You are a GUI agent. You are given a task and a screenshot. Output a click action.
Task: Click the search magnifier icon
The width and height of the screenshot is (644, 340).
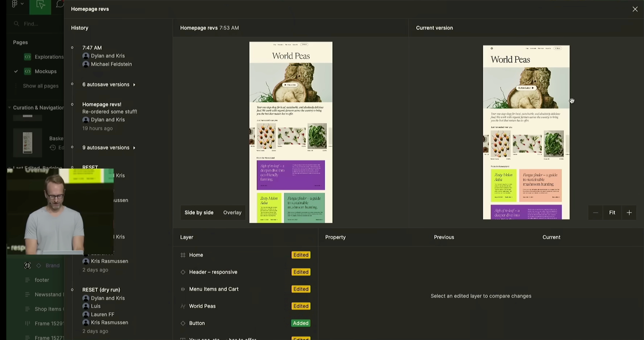click(x=16, y=24)
